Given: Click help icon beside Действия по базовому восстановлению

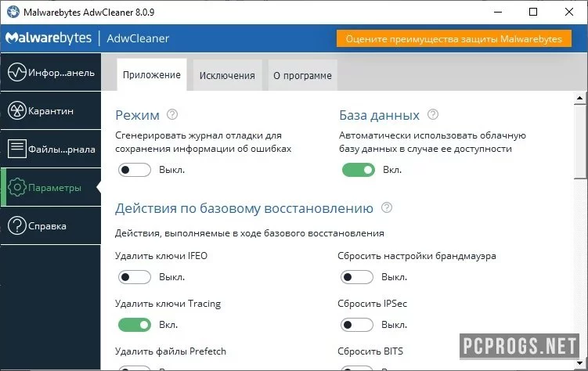Looking at the screenshot, I should [387, 207].
